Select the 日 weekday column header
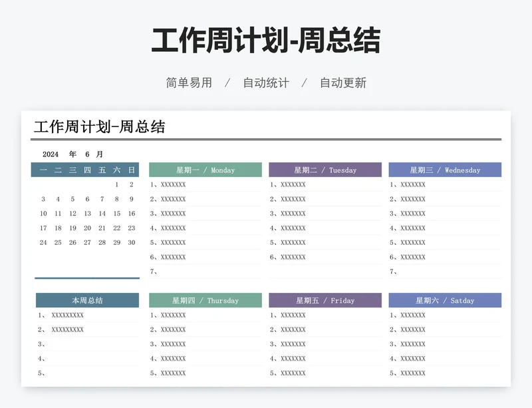 pyautogui.click(x=130, y=170)
